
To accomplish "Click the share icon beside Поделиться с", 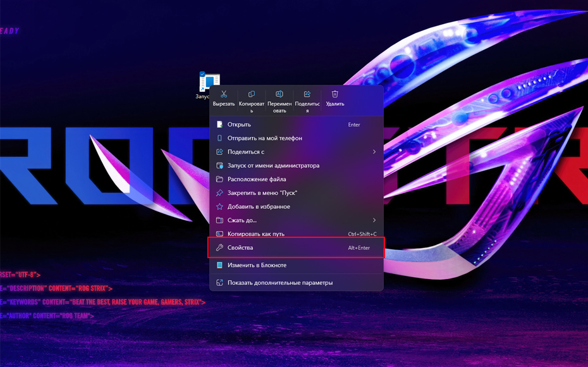I will [220, 152].
